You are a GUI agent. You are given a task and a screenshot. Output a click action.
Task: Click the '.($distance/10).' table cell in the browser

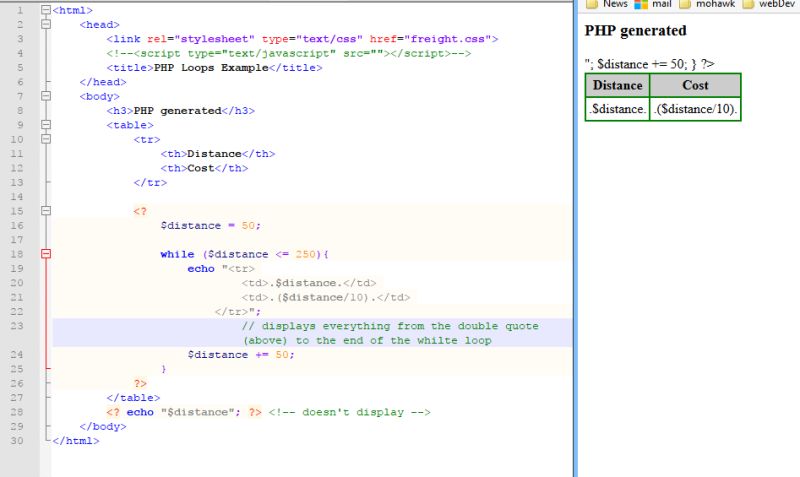(x=695, y=109)
